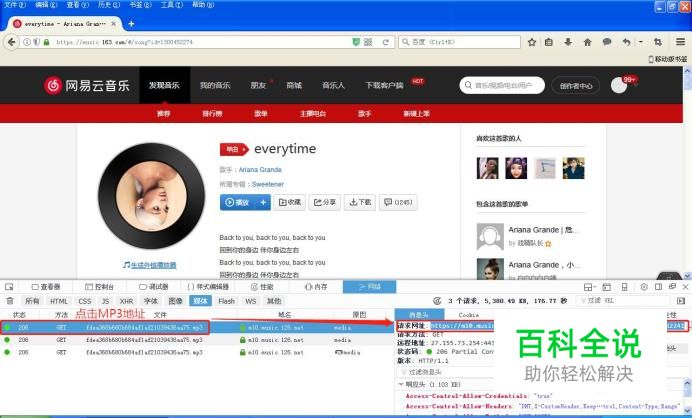The image size is (692, 418).
Task: Open the 查看 menu
Action: [78, 4]
